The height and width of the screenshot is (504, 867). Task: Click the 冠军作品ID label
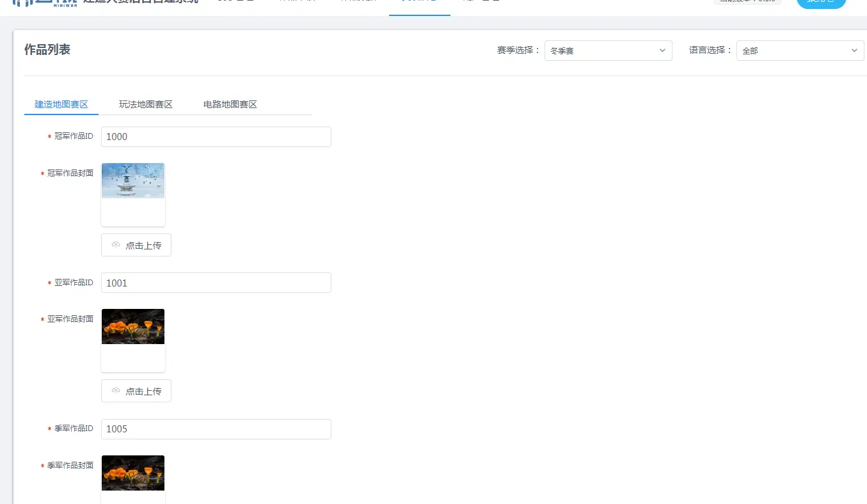[74, 137]
